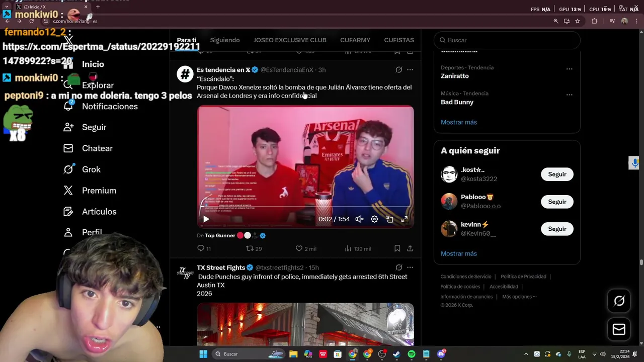The image size is (644, 362).
Task: Open browser extensions puzzle icon
Action: point(595,21)
